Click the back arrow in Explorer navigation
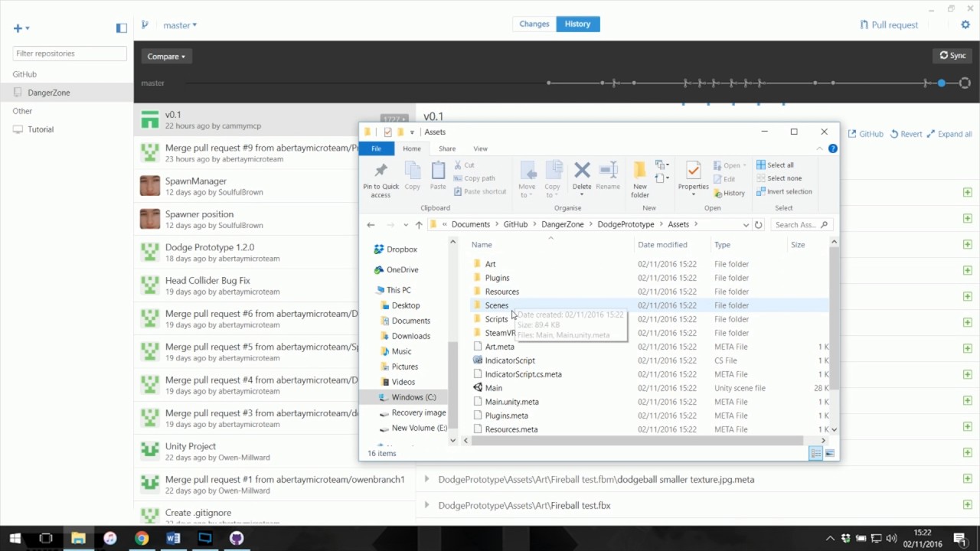This screenshot has width=980, height=551. [371, 224]
